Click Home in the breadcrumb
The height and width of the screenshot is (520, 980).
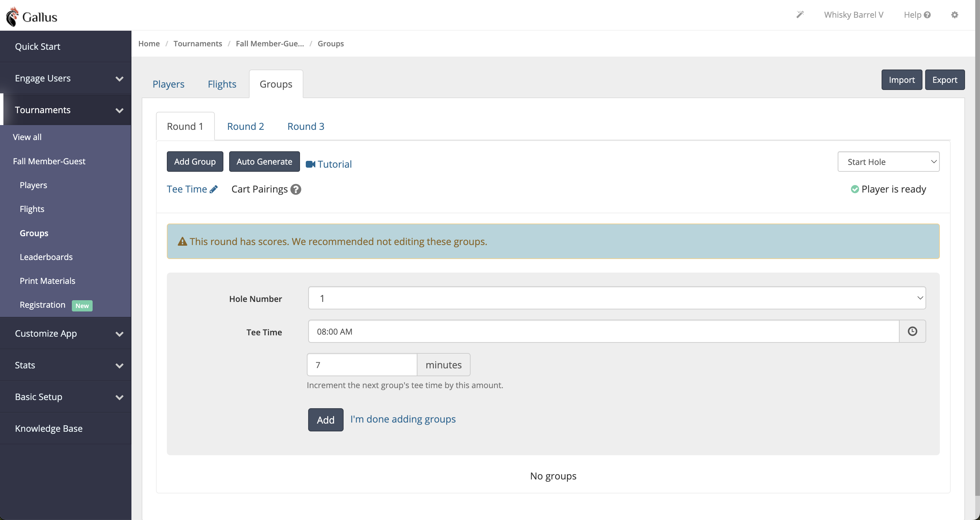[149, 43]
